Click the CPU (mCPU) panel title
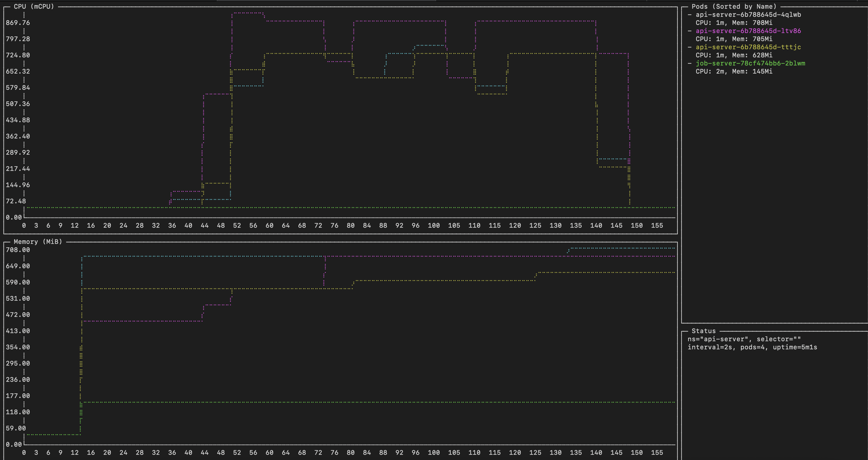Screen dimensions: 868x460 pyautogui.click(x=34, y=6)
